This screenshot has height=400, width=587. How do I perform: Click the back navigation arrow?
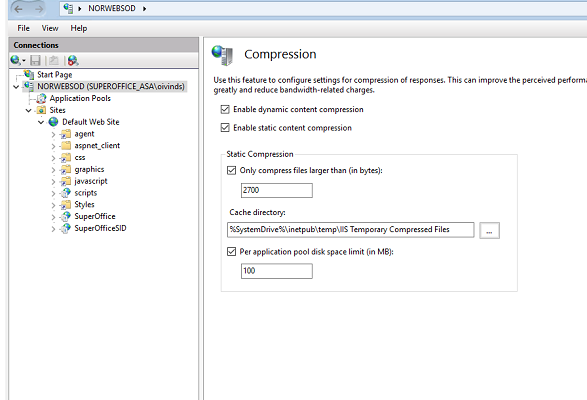tap(18, 9)
